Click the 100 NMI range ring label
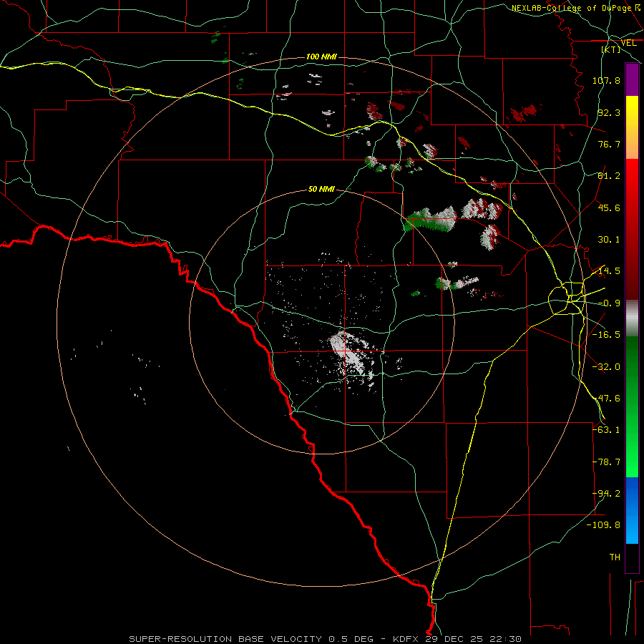Screen dimensions: 644x644 click(321, 57)
